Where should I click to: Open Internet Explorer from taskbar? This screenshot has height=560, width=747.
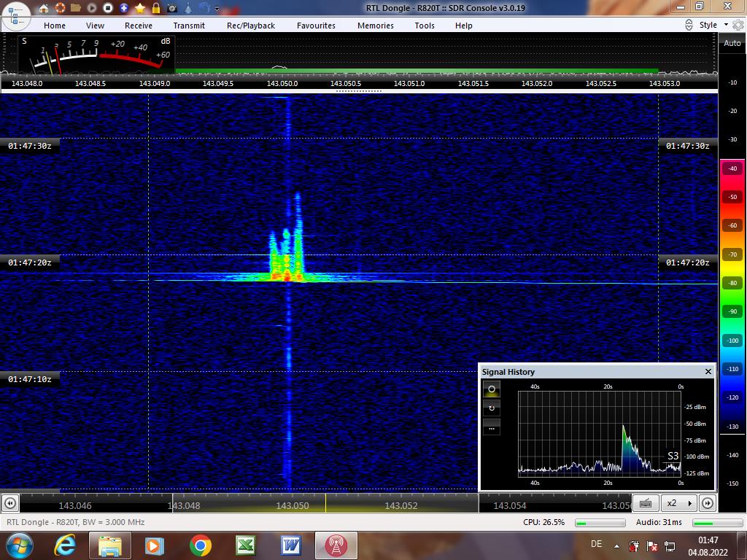point(65,545)
